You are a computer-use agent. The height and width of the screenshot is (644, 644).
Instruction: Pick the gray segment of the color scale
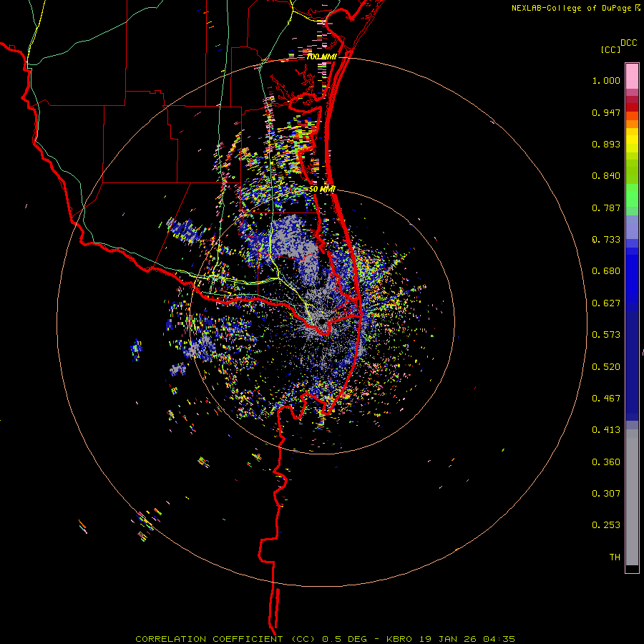tap(632, 497)
